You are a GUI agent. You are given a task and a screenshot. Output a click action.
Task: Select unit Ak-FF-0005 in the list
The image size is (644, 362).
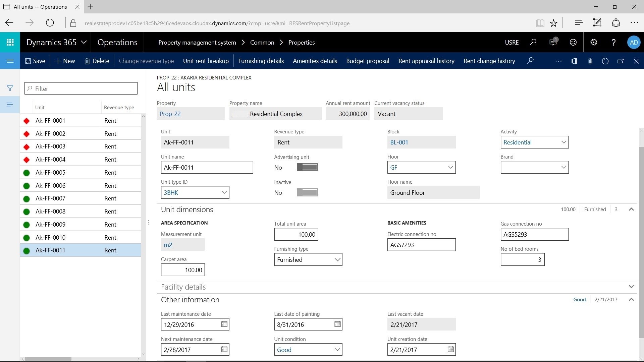pos(50,173)
